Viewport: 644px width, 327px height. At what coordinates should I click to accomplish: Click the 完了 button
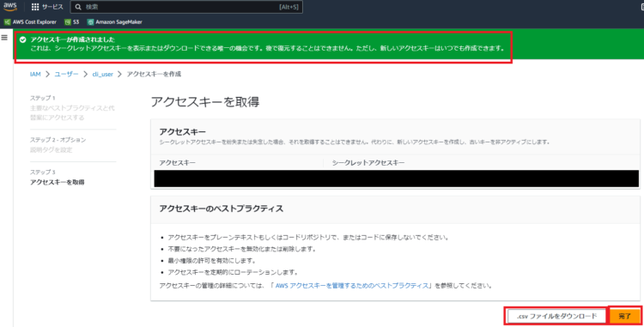625,317
